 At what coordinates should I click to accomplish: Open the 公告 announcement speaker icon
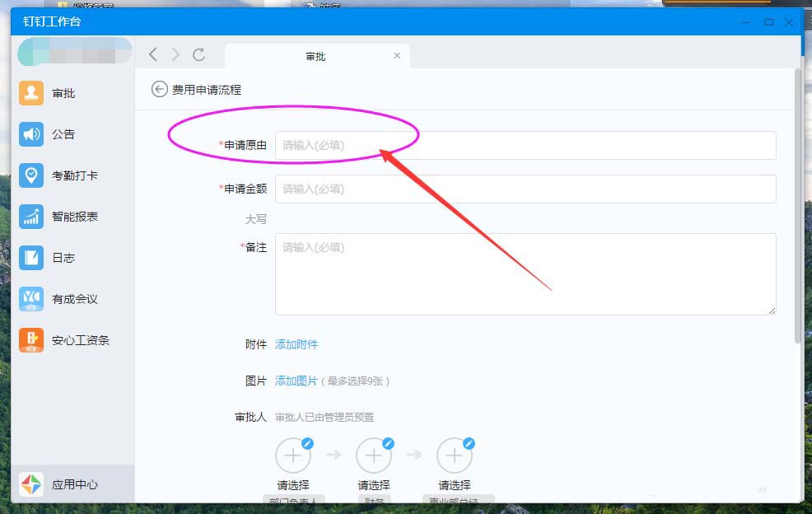point(31,134)
